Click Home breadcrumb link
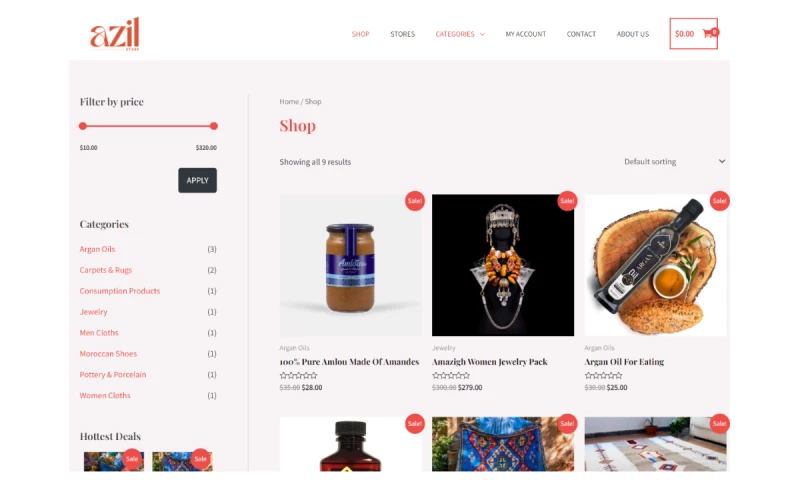The width and height of the screenshot is (800, 480). 289,102
